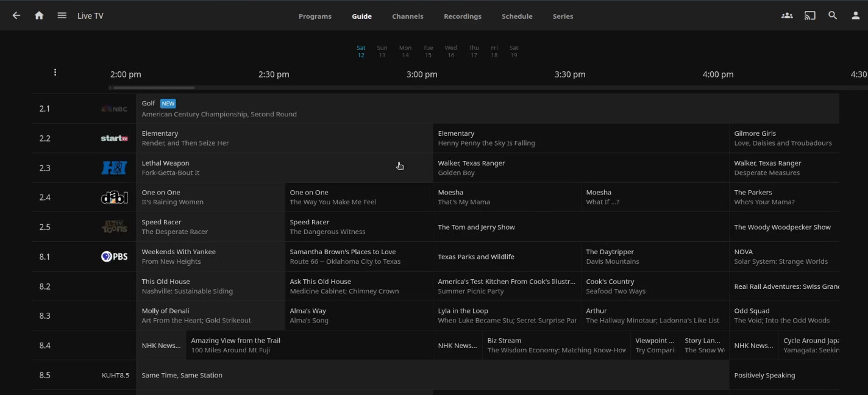The height and width of the screenshot is (395, 868).
Task: Switch to the Series tab
Action: click(x=563, y=16)
